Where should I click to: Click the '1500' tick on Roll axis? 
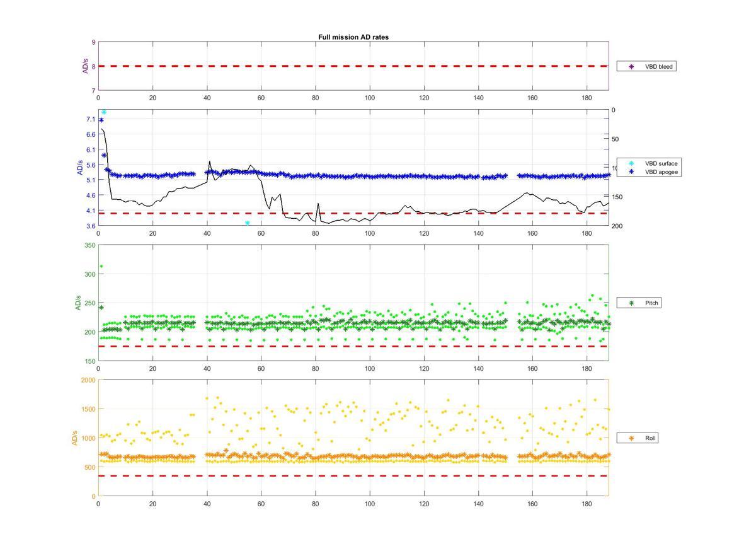(x=89, y=409)
